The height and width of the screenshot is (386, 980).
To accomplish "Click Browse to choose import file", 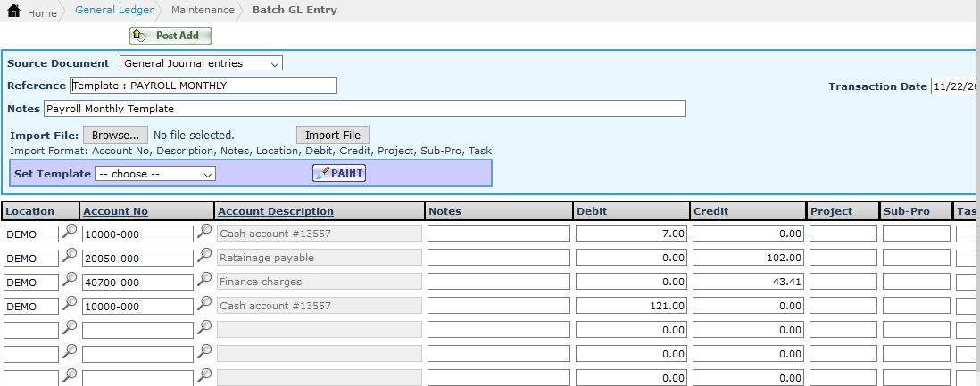I will [115, 135].
